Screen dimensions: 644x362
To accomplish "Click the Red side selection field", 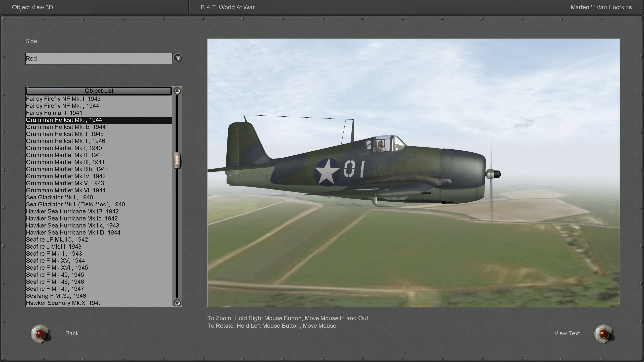I will [99, 59].
